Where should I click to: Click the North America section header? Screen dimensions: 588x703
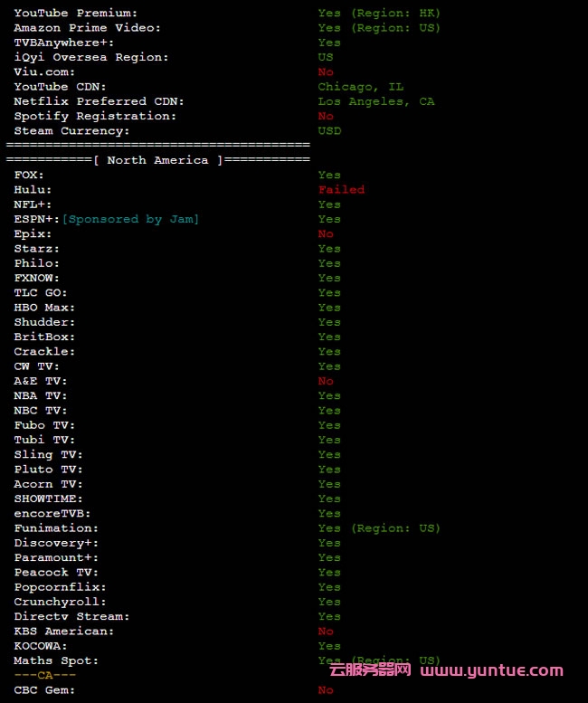(x=157, y=160)
